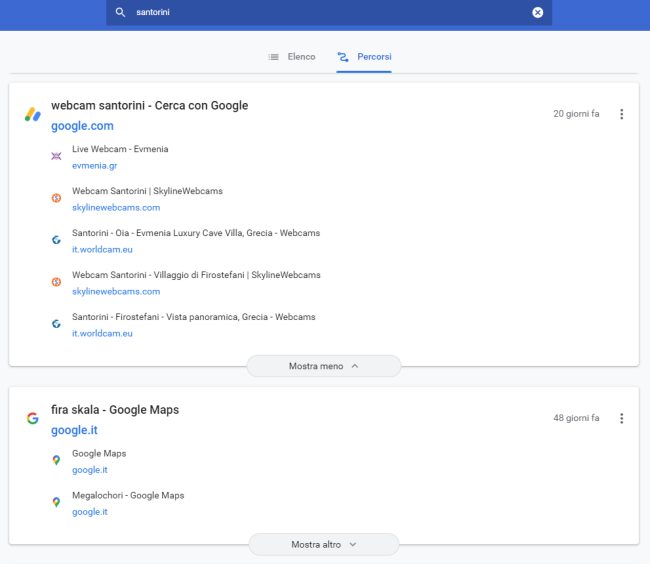Click skylinewebcams.com under Webcam Santorini | SkylineWebcams

(116, 207)
